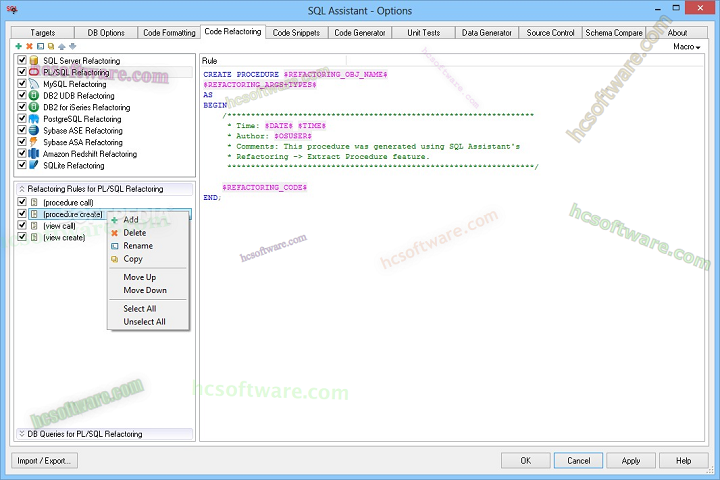This screenshot has height=480, width=720.
Task: Click the Help button
Action: (683, 461)
